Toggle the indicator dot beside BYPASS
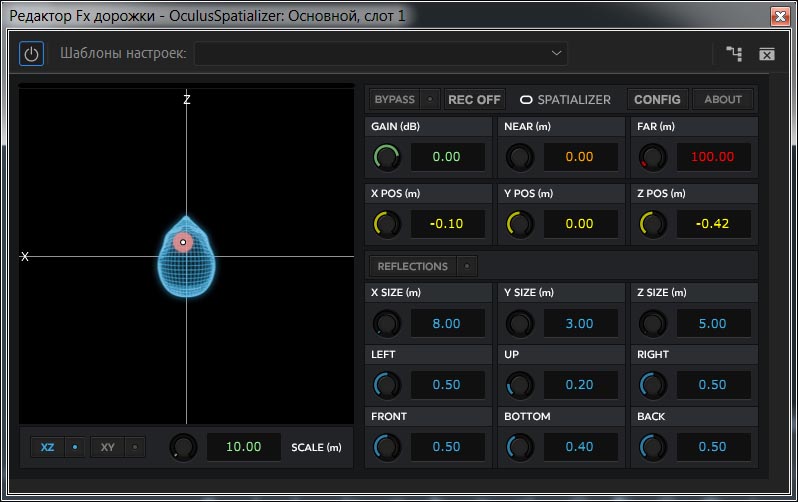 (430, 99)
